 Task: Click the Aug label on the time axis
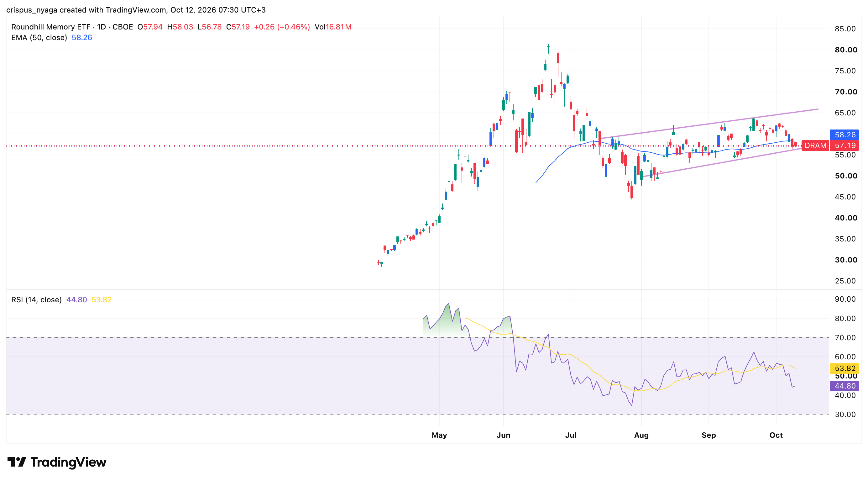click(x=641, y=435)
